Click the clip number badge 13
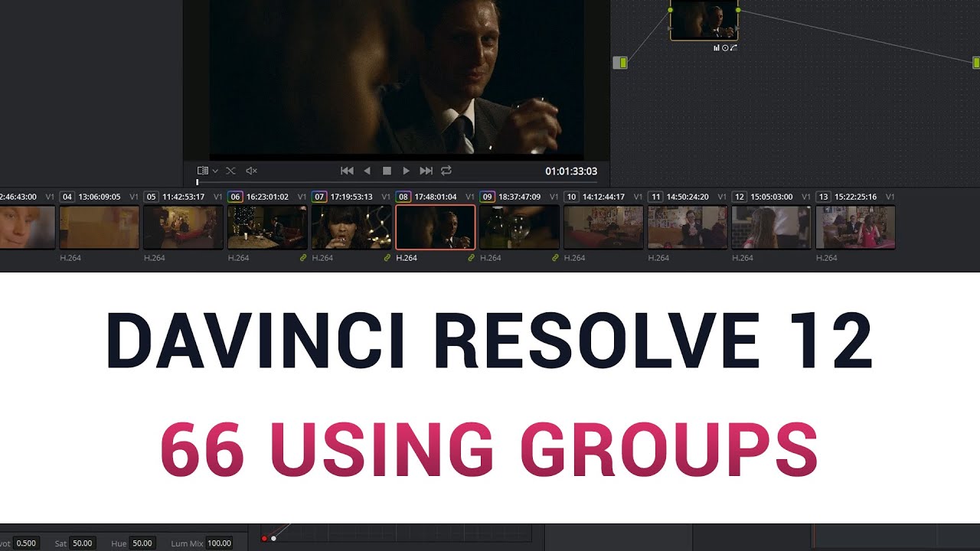The height and width of the screenshot is (551, 980). pos(823,197)
